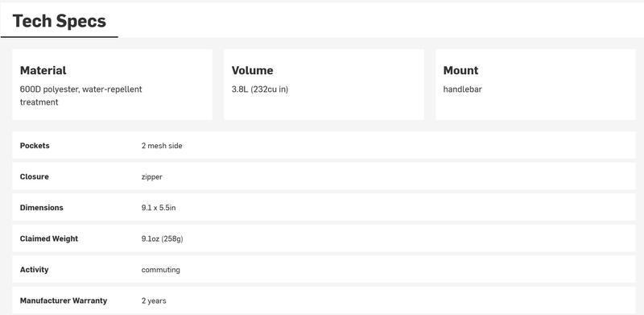Select the Closure row label

(34, 176)
